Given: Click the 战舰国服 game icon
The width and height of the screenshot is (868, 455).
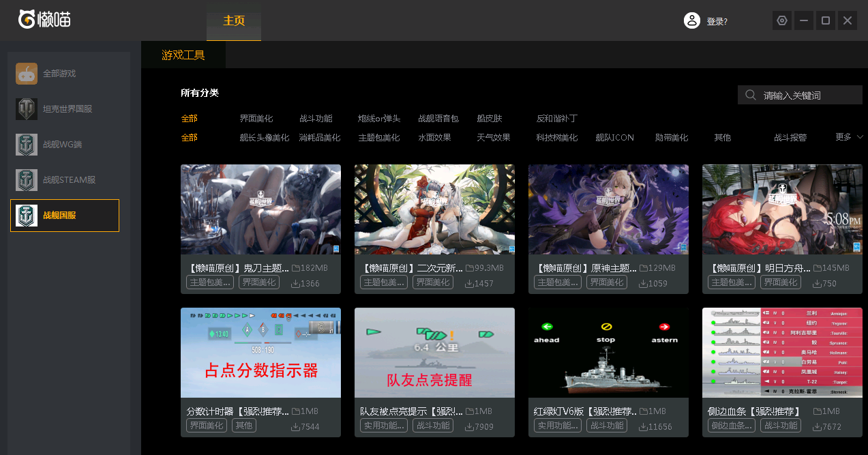Looking at the screenshot, I should (27, 216).
